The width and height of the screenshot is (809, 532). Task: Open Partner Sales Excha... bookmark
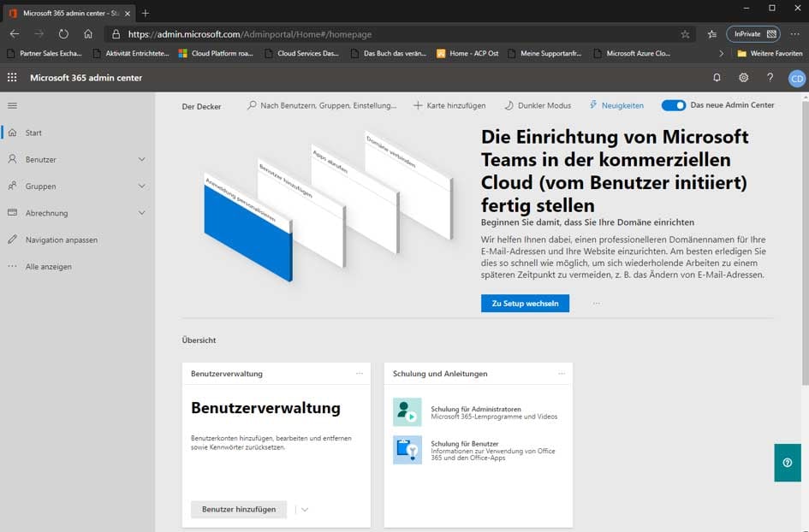pos(45,53)
